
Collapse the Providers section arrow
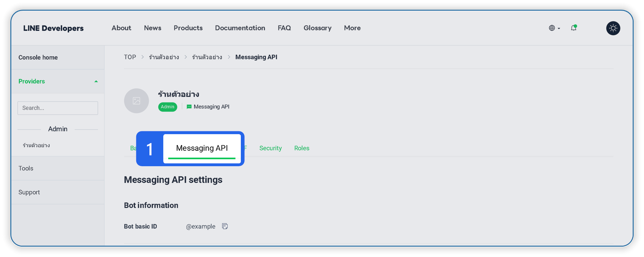point(96,81)
